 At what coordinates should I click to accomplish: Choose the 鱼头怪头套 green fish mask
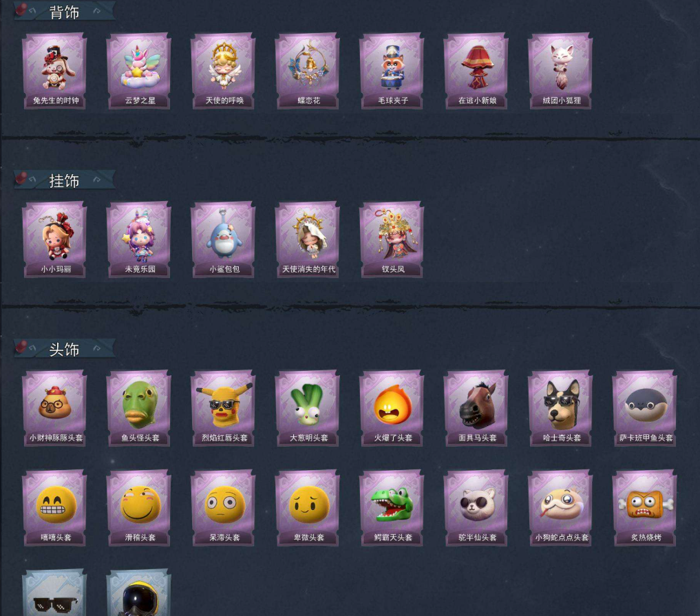(x=139, y=408)
